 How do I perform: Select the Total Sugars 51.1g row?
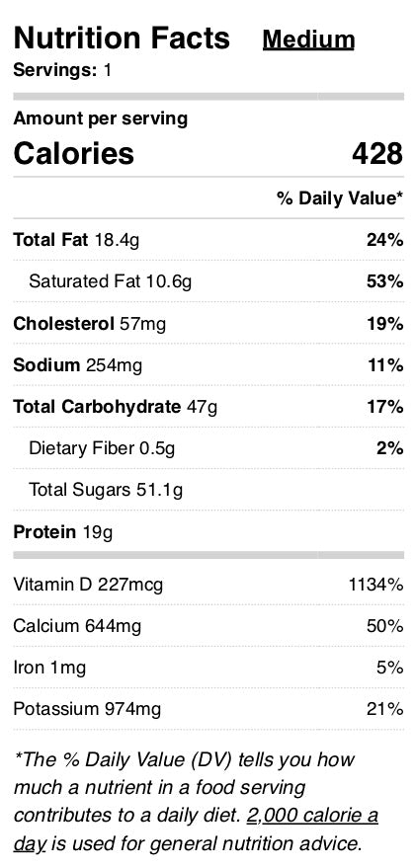208,490
